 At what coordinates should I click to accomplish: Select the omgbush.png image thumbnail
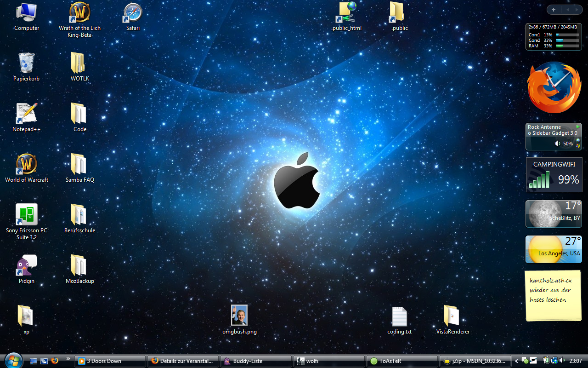pyautogui.click(x=239, y=315)
